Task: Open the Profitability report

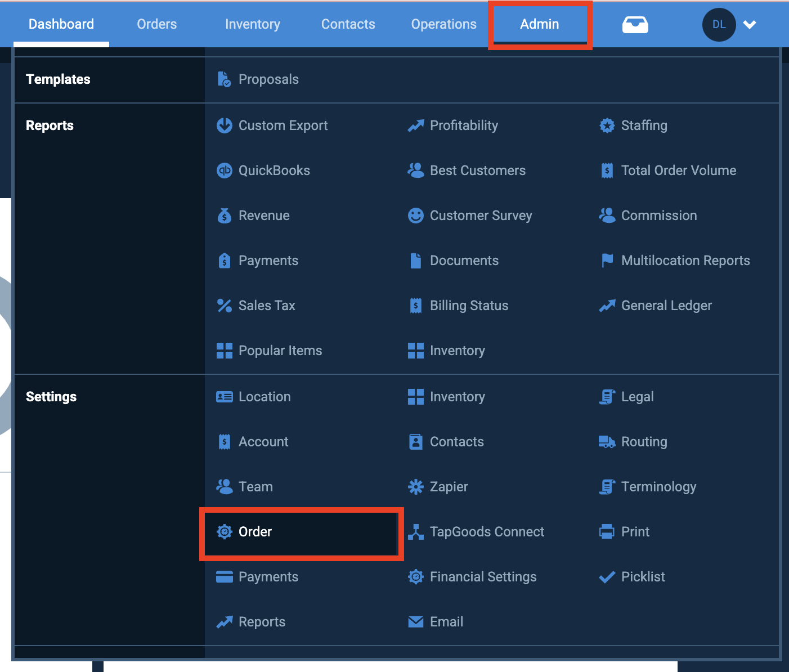Action: (464, 126)
